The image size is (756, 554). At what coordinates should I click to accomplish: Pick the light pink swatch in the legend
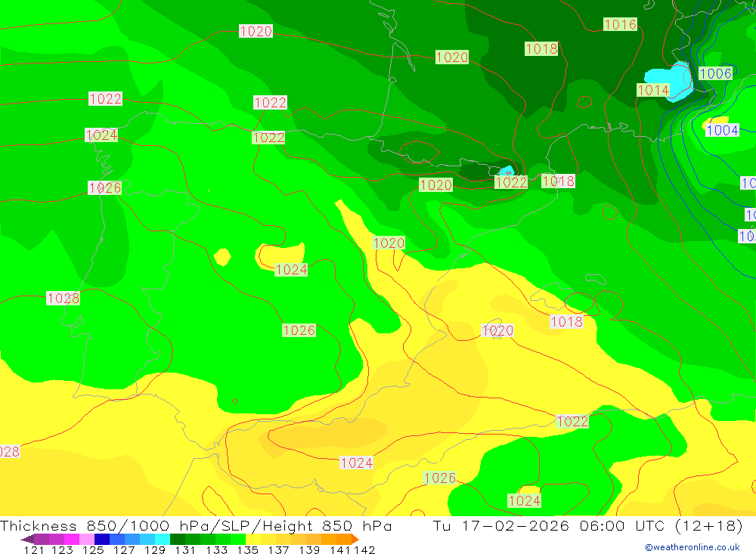87,540
